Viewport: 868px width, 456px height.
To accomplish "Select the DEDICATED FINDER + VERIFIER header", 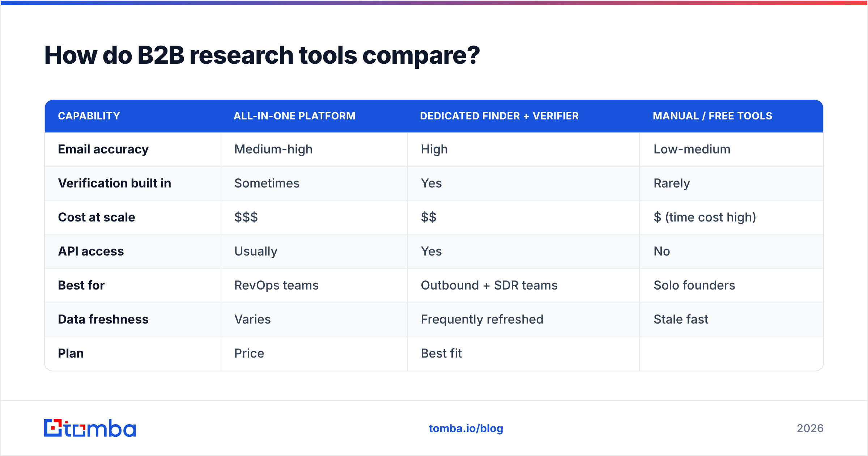I will (x=499, y=116).
